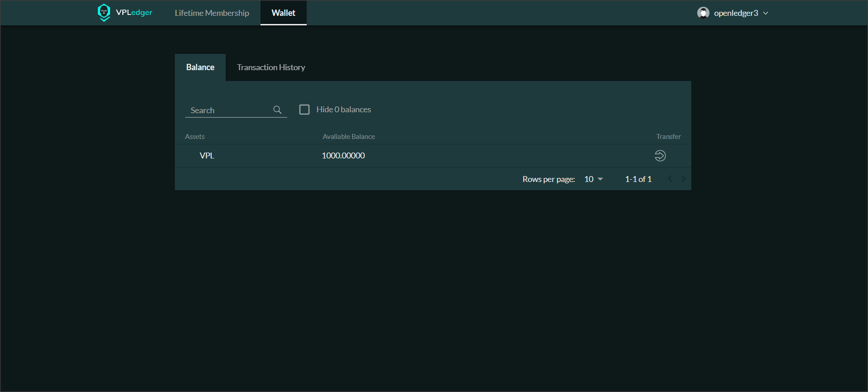This screenshot has width=868, height=392.
Task: Switch to the Transaction History tab
Action: (x=271, y=67)
